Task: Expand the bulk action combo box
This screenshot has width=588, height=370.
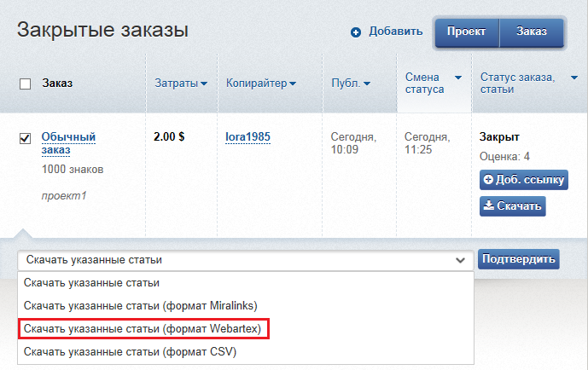Action: [x=245, y=260]
